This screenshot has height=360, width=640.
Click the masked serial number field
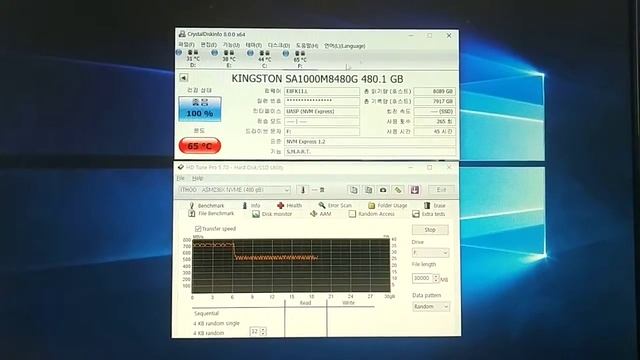coord(322,101)
